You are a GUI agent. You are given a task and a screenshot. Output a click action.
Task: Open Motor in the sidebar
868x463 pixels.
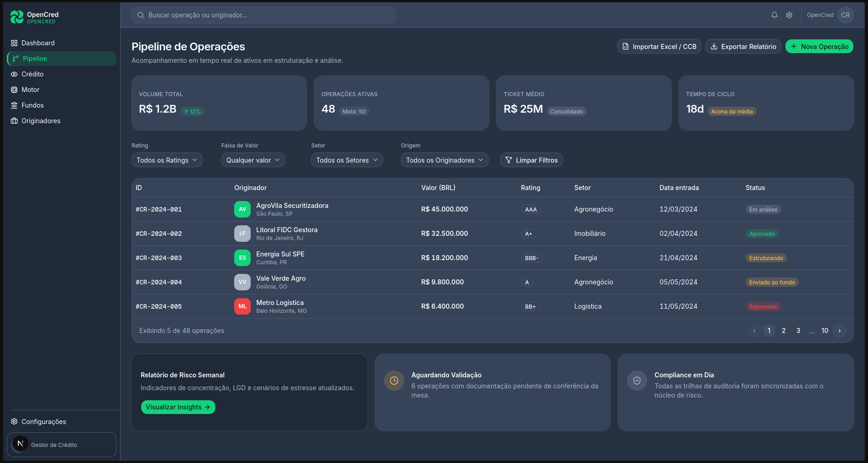click(61, 90)
